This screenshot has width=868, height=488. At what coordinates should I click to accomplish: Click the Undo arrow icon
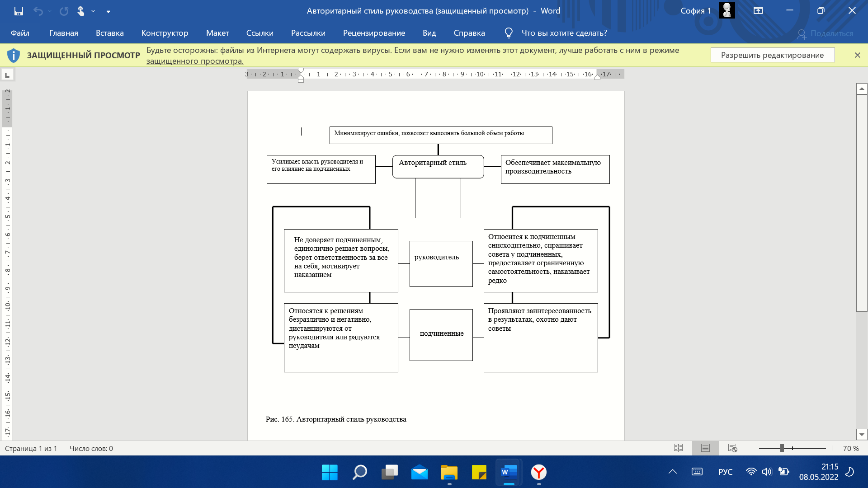coord(38,11)
